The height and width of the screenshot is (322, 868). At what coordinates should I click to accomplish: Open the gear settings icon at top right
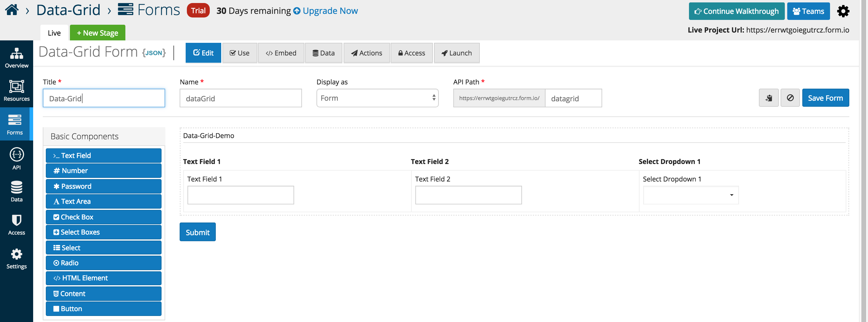(843, 11)
